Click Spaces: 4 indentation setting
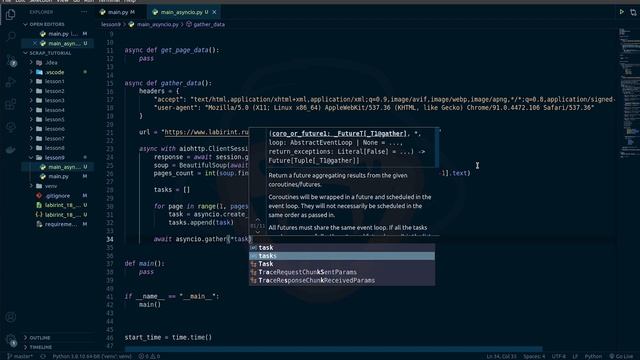 click(x=534, y=356)
